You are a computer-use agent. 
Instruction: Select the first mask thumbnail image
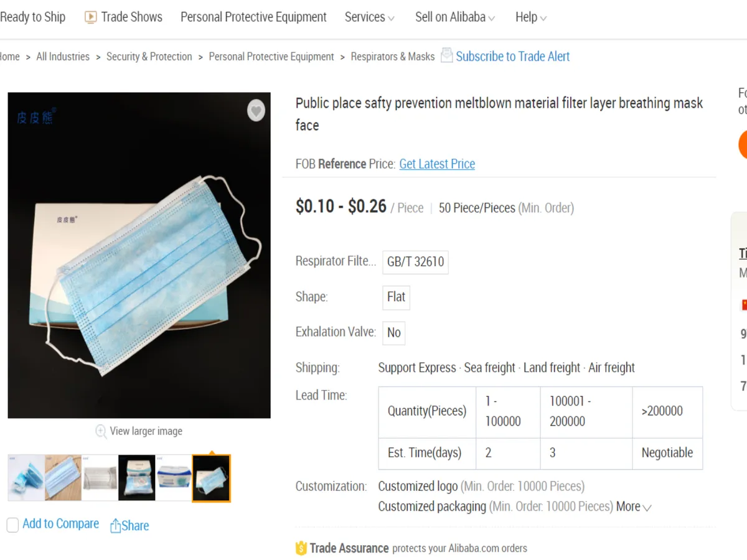pos(26,478)
